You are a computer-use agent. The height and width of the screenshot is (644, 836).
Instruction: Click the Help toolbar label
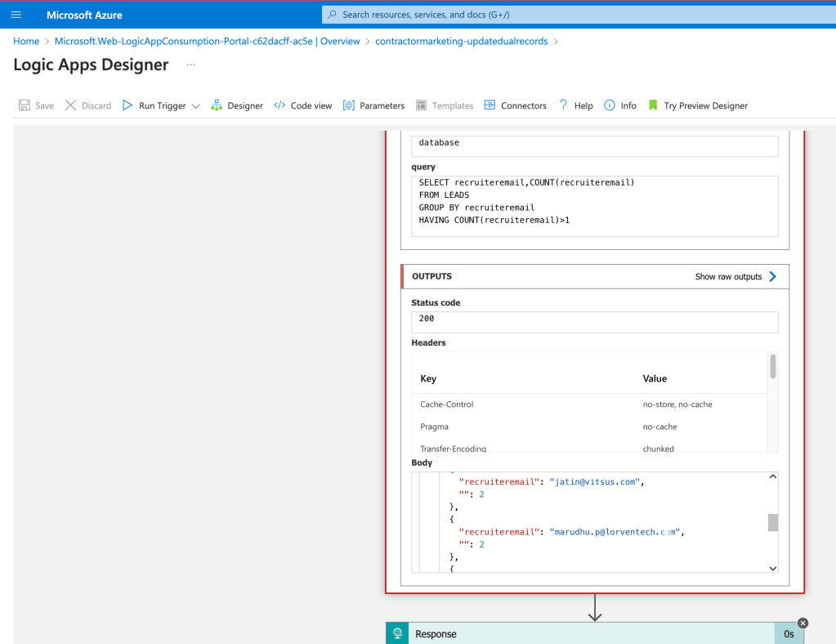[583, 105]
